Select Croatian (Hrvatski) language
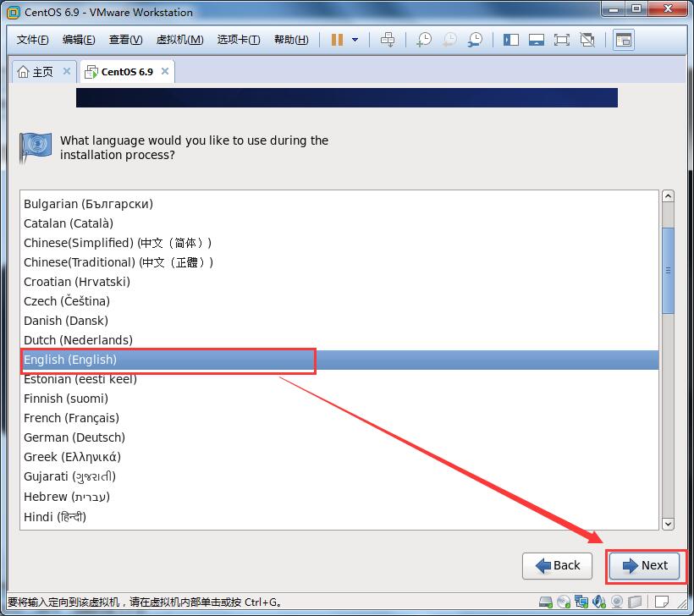Image resolution: width=694 pixels, height=616 pixels. click(x=339, y=282)
